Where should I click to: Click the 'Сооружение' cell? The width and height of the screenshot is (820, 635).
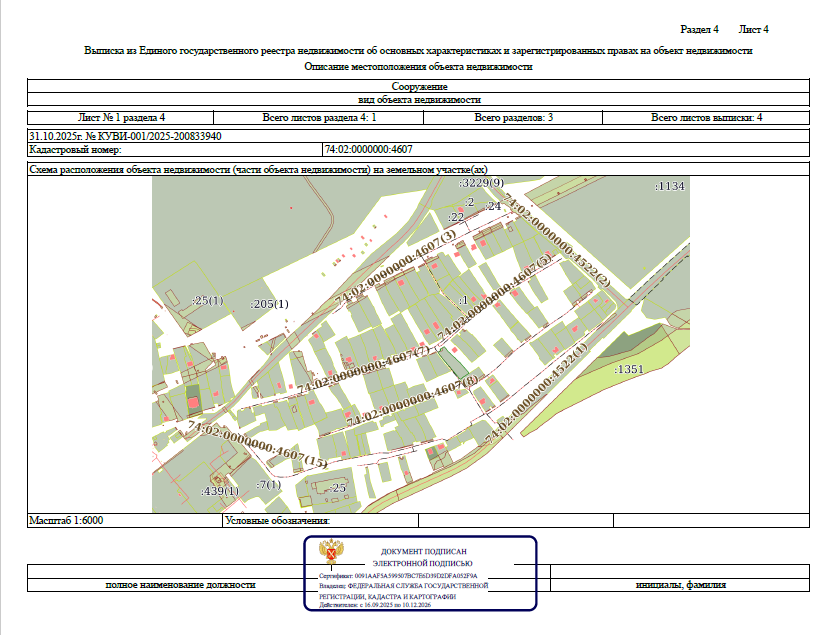point(418,86)
